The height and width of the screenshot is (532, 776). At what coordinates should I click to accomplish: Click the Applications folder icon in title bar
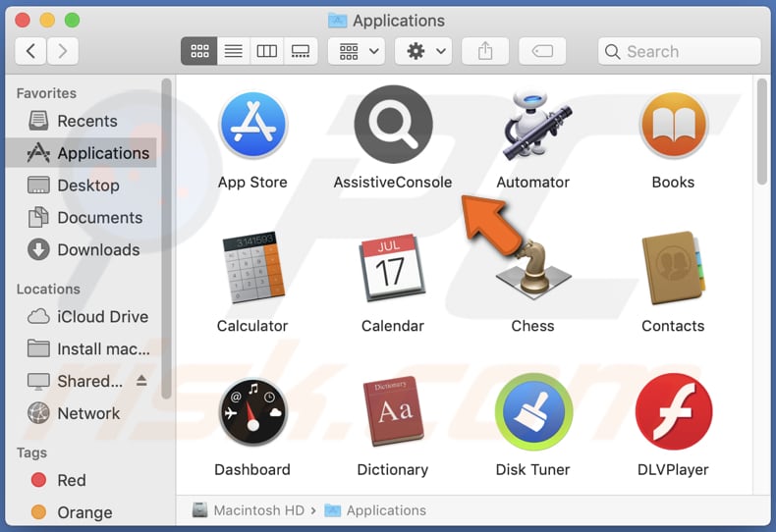338,21
